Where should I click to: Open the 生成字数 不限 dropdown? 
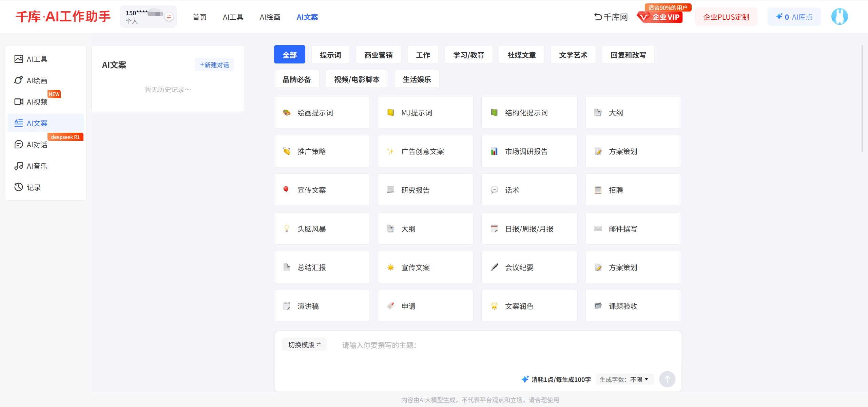click(x=624, y=379)
